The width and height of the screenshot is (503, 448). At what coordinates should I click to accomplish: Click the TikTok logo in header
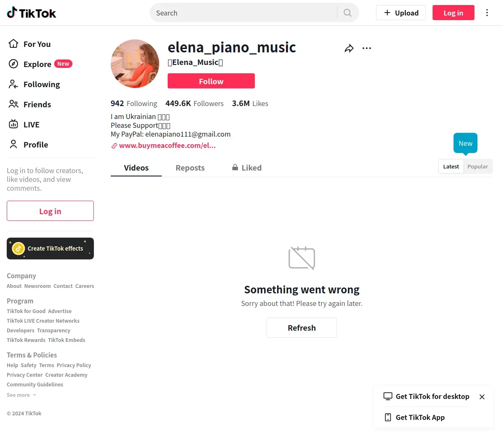click(31, 13)
